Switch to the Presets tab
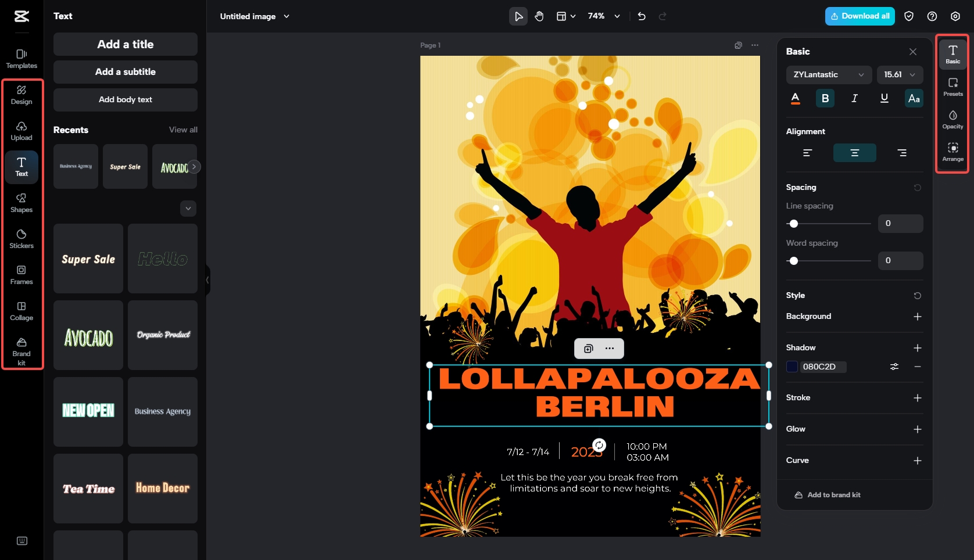 (952, 87)
